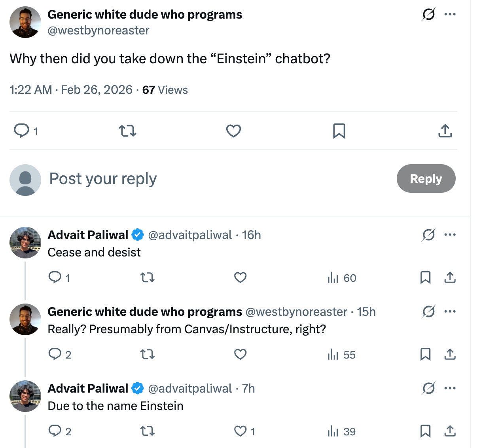This screenshot has width=481, height=448.
Task: Click the Grok icon on main post
Action: [x=428, y=15]
